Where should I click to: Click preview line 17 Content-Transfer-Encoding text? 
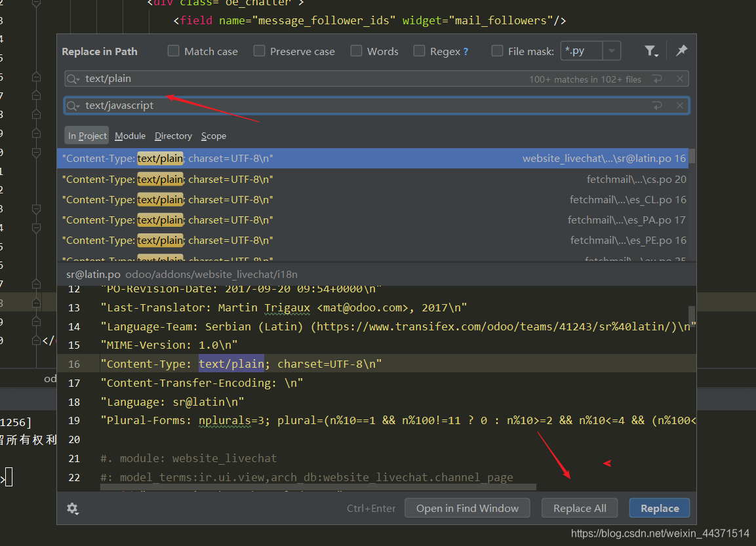pyautogui.click(x=202, y=383)
